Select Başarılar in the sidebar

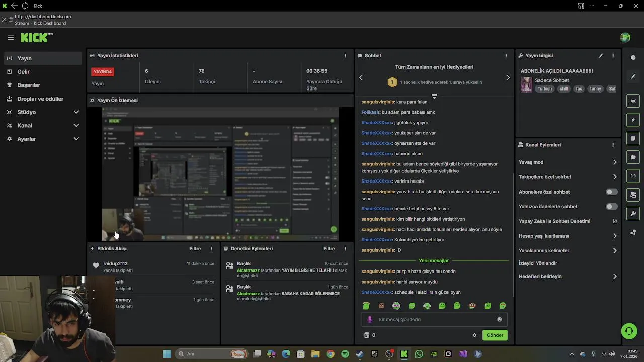pyautogui.click(x=43, y=85)
